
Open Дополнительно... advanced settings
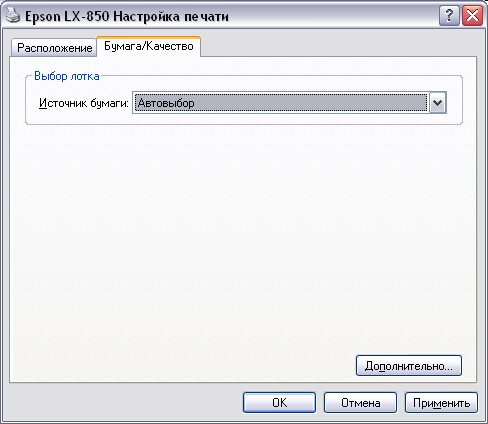click(409, 366)
